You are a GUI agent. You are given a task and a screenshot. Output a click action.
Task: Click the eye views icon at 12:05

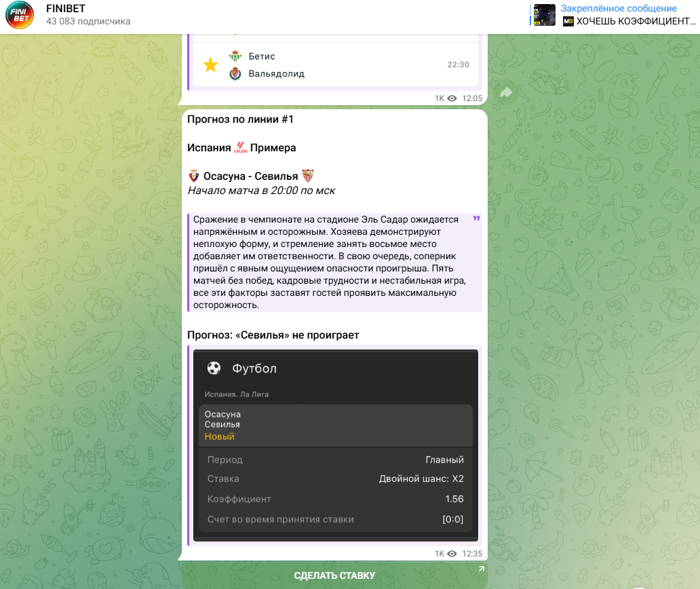(452, 98)
